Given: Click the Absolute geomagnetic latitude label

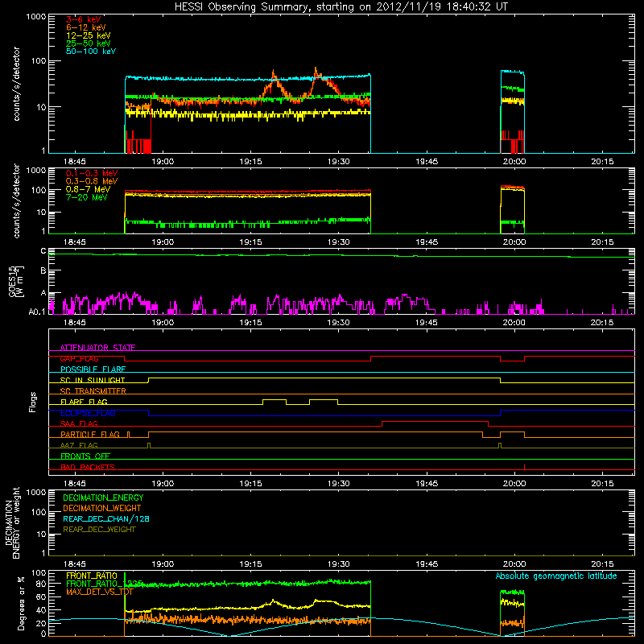Looking at the screenshot, I should (x=556, y=576).
